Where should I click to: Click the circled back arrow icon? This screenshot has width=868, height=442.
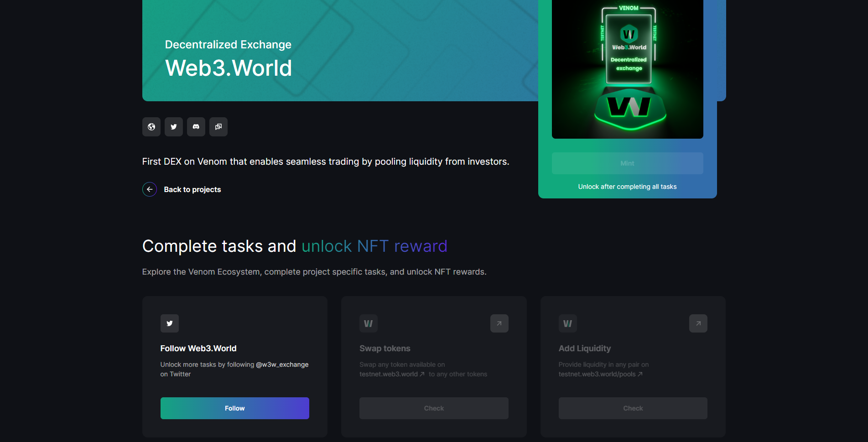point(150,189)
